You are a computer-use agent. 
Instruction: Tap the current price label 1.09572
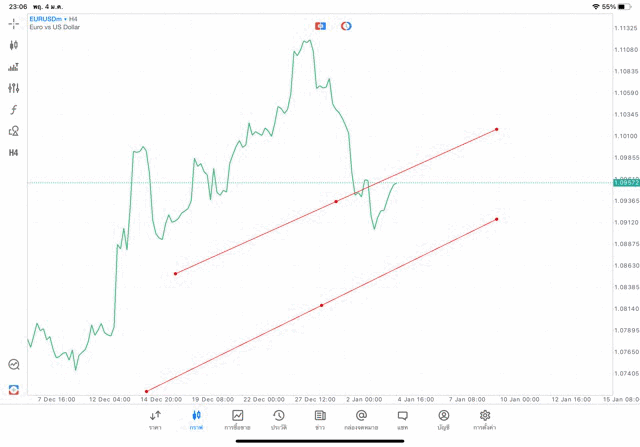(626, 183)
